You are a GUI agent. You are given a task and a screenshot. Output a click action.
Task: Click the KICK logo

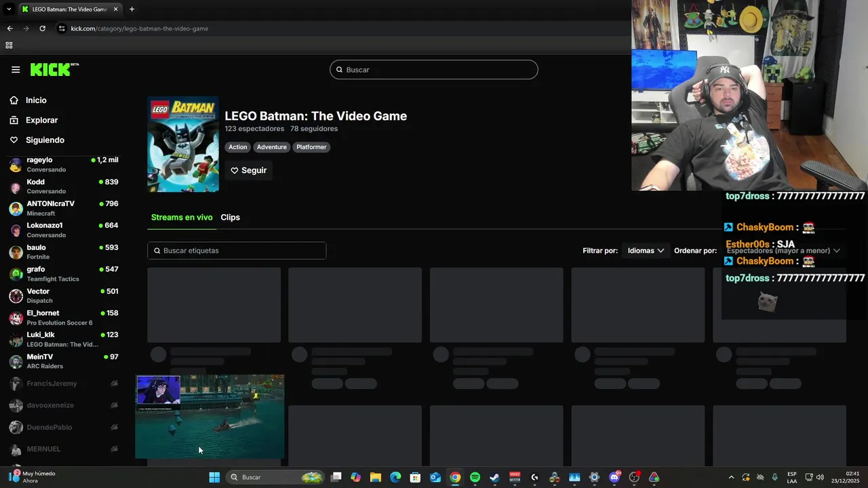point(54,69)
